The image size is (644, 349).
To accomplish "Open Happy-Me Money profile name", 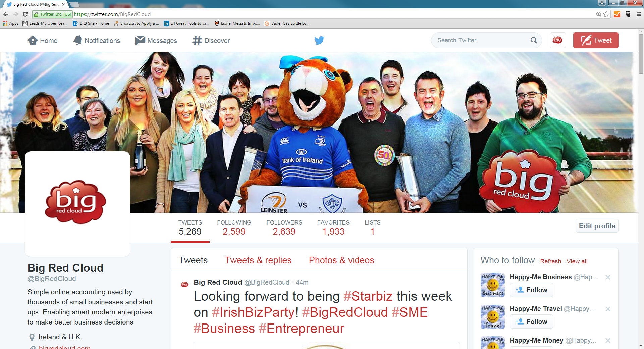I will [x=536, y=340].
